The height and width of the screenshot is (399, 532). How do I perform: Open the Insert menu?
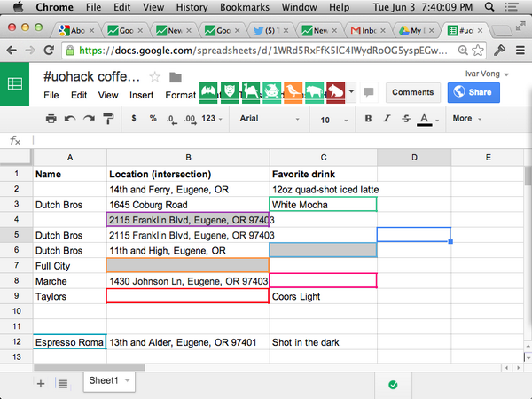[x=141, y=96]
